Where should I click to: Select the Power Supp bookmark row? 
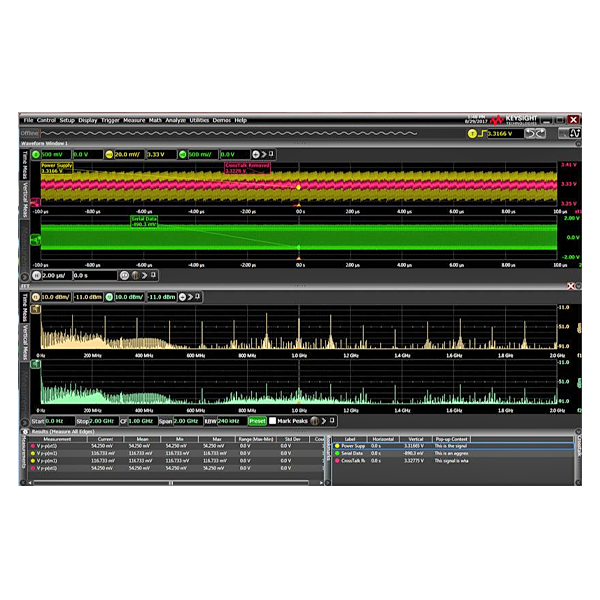(x=453, y=446)
